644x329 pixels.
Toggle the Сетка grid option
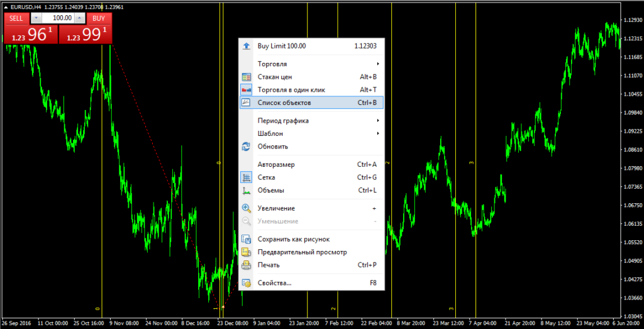pyautogui.click(x=266, y=177)
